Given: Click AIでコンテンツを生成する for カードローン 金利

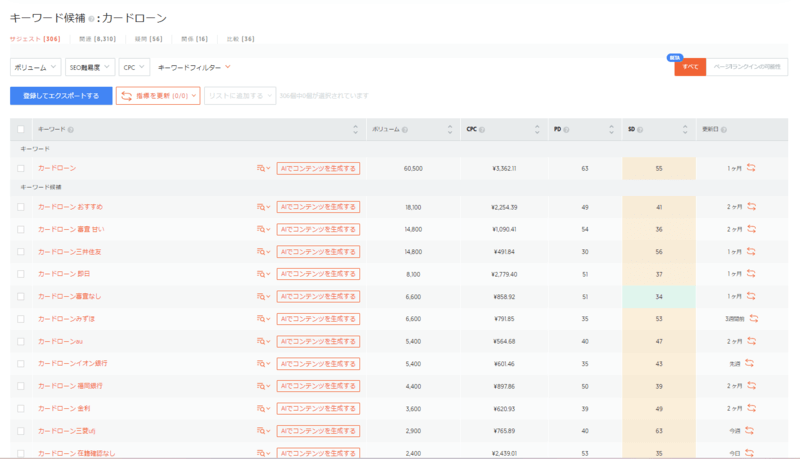Looking at the screenshot, I should [x=318, y=409].
